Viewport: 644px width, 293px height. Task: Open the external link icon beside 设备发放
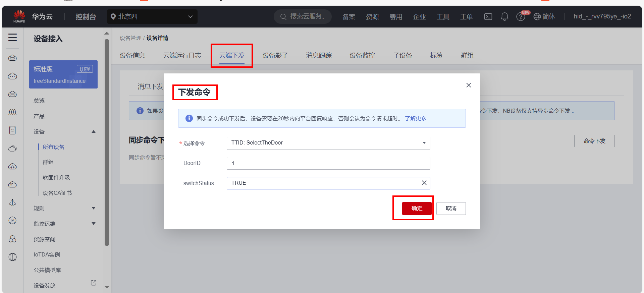point(94,283)
